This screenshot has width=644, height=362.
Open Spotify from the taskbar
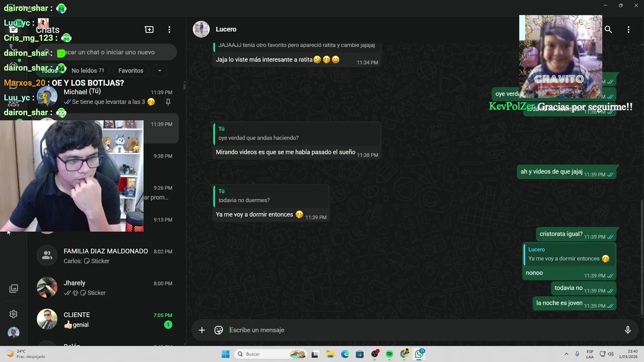[x=389, y=354]
